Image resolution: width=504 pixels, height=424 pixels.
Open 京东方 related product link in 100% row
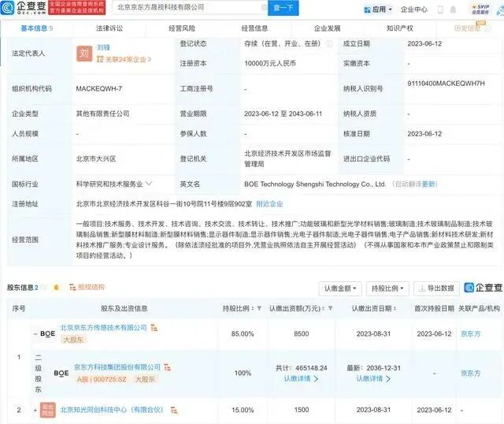pos(471,374)
